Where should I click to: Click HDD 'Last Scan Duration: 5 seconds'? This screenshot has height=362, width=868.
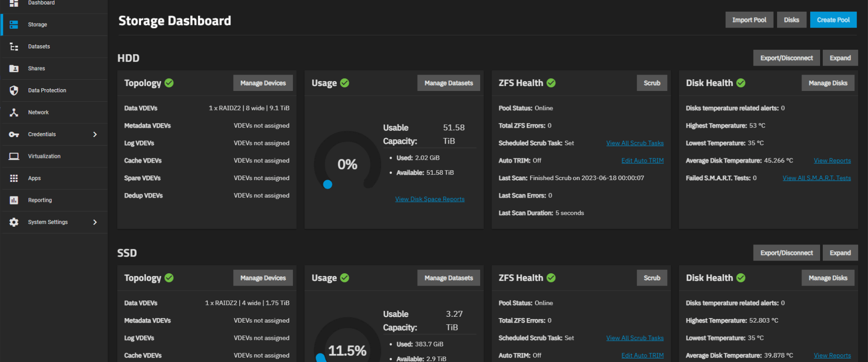(541, 213)
